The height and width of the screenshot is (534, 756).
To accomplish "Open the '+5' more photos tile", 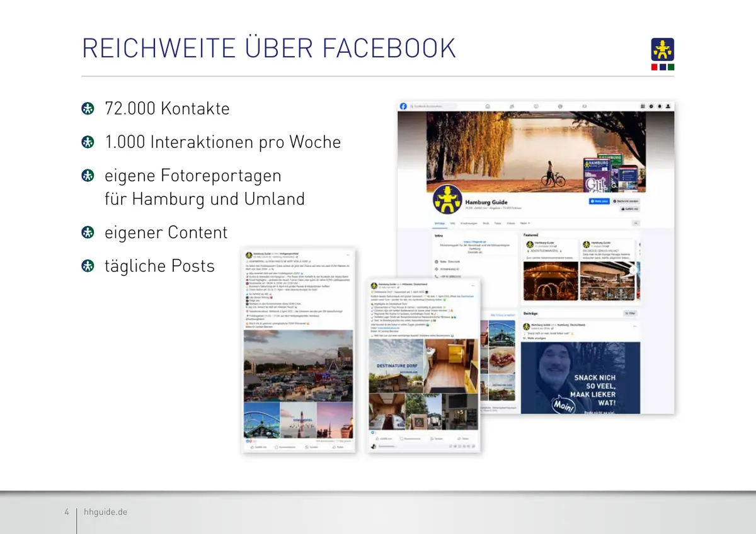I will click(x=460, y=411).
